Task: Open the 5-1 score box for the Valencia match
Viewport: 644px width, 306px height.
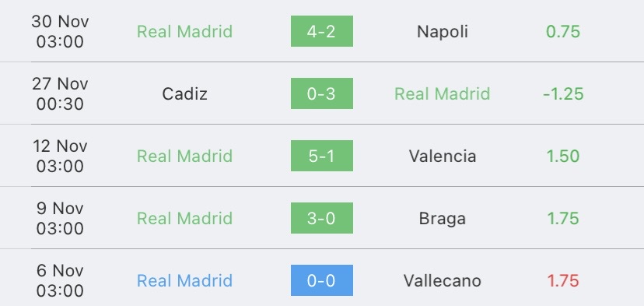Action: [321, 156]
